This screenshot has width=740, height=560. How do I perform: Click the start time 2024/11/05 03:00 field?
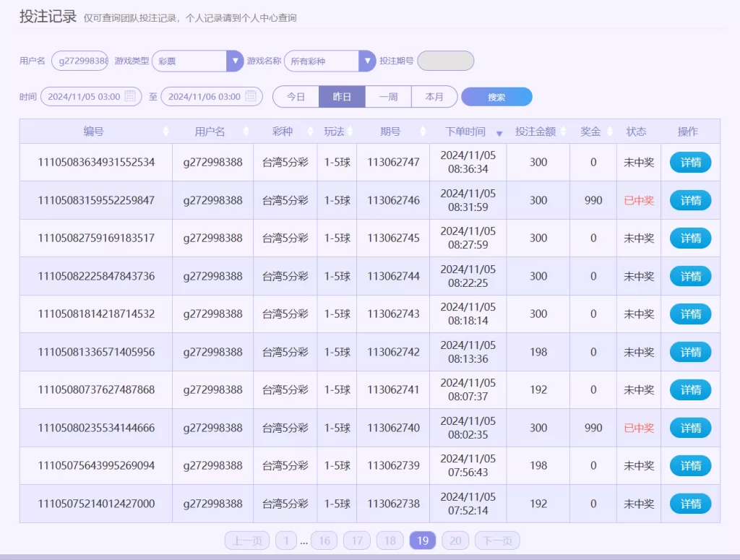click(91, 97)
